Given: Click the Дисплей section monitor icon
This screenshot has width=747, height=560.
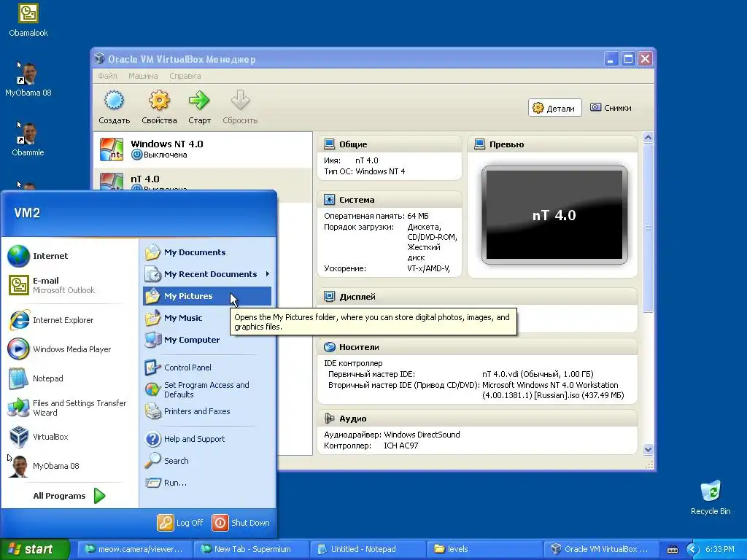Looking at the screenshot, I should 329,297.
